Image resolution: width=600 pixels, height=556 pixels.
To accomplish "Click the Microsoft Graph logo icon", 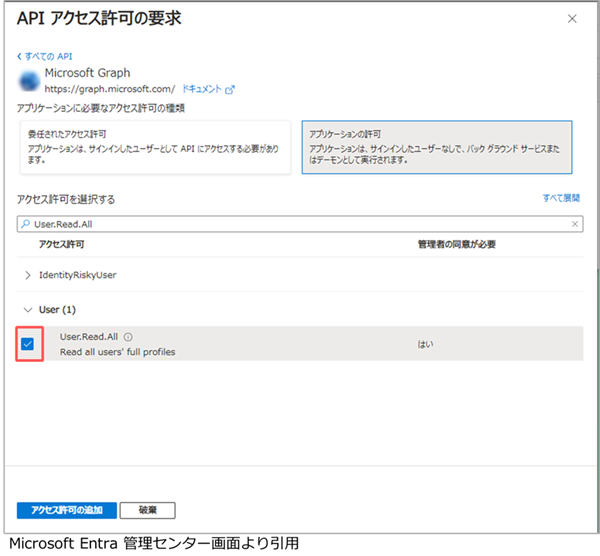I will pos(28,80).
